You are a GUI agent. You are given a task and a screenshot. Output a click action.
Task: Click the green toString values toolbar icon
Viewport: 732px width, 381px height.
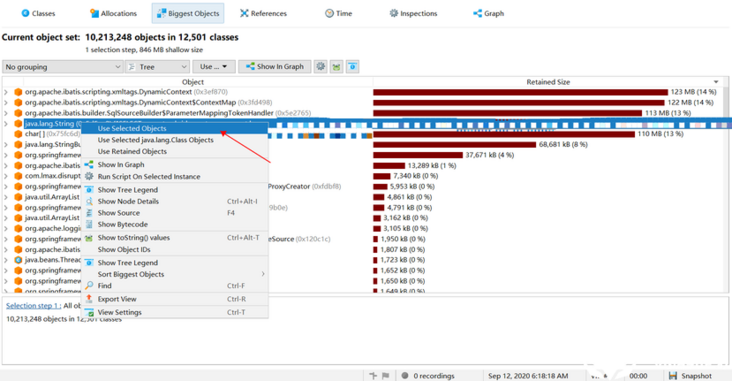pos(337,67)
